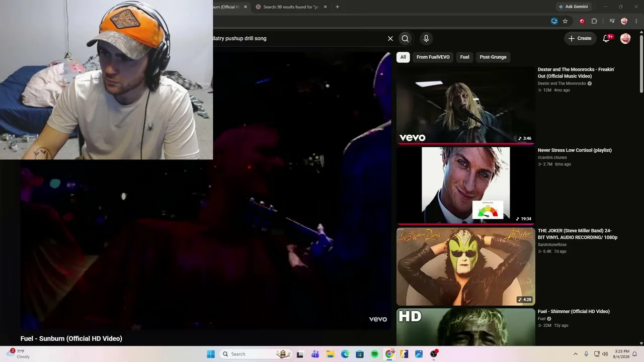Image resolution: width=644 pixels, height=362 pixels.
Task: Open a new browser tab
Action: (x=337, y=7)
